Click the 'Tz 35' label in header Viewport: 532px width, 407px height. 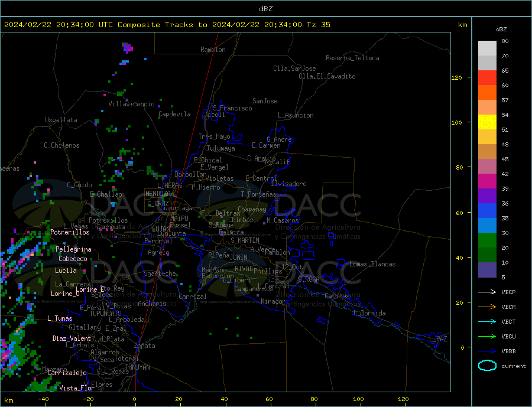tap(319, 25)
